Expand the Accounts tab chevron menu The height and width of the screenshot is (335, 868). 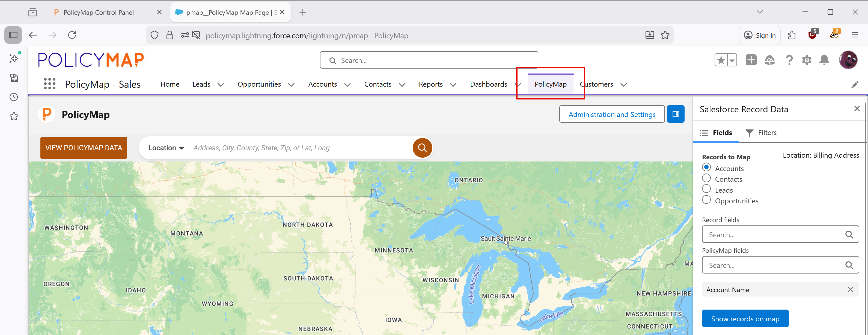click(x=347, y=85)
